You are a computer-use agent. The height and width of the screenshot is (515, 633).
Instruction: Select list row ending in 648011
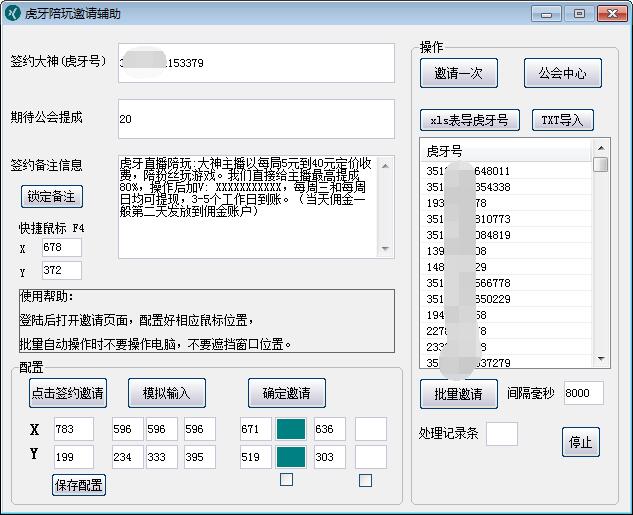[x=507, y=171]
